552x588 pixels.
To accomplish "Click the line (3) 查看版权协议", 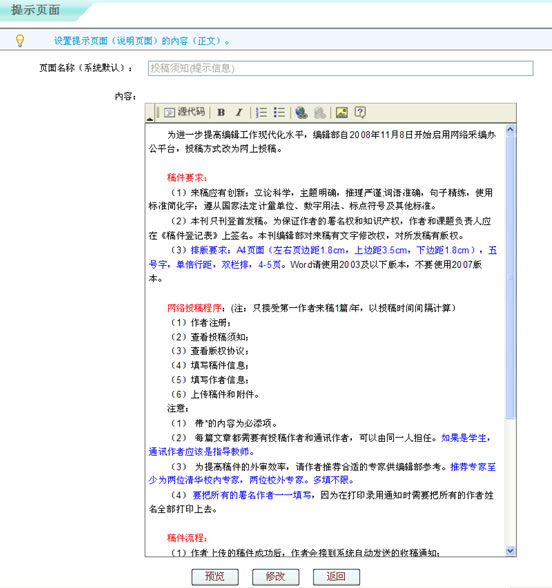I will 210,351.
